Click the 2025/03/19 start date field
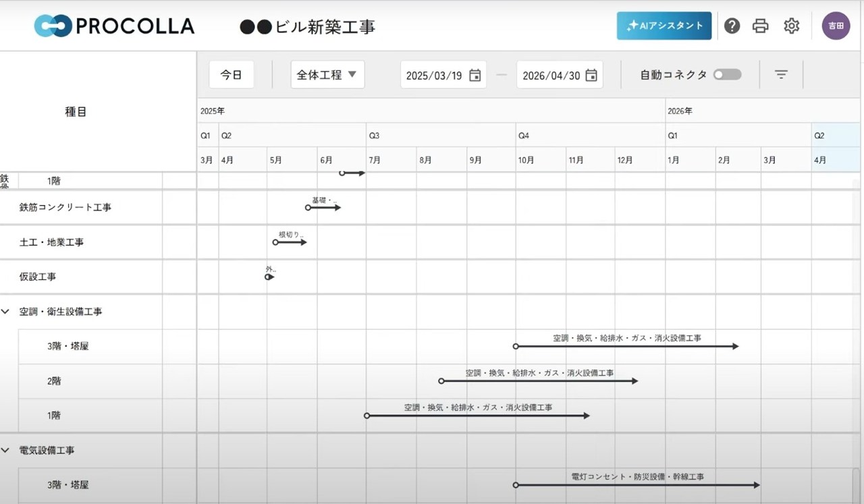 point(434,76)
